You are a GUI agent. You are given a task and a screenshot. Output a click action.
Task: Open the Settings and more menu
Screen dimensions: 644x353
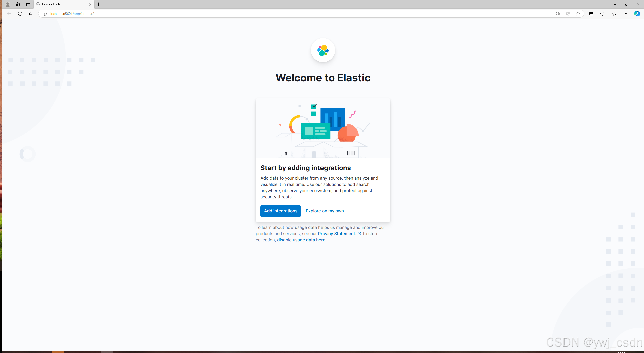[625, 14]
